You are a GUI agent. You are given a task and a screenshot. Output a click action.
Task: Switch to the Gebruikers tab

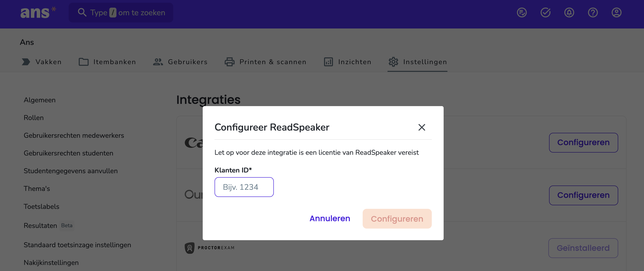[x=180, y=62]
